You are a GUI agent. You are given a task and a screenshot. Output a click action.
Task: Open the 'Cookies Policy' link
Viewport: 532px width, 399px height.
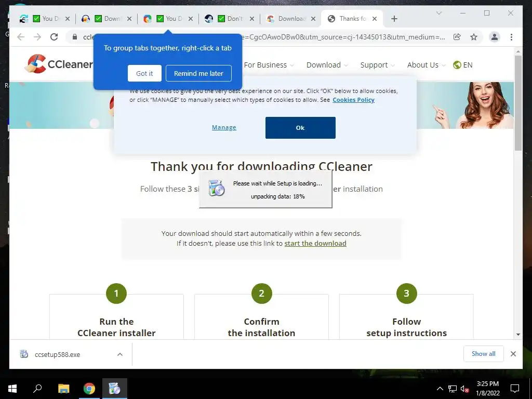(x=353, y=100)
